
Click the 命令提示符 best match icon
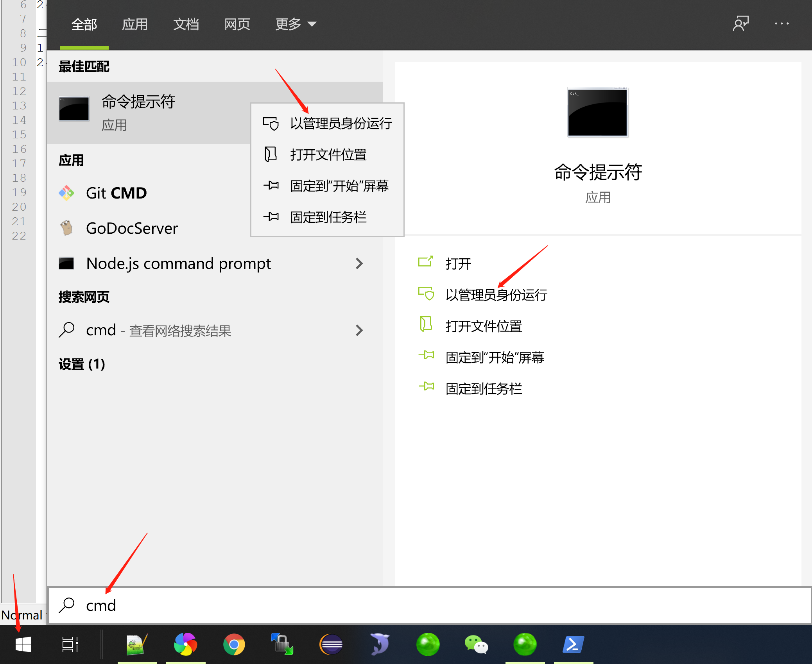click(x=74, y=109)
